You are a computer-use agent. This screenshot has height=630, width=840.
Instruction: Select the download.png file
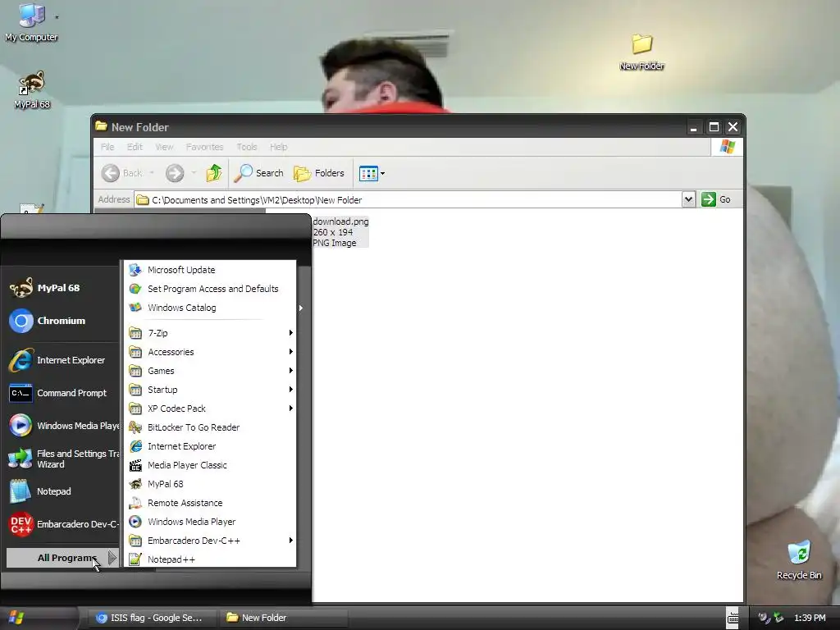click(x=340, y=232)
